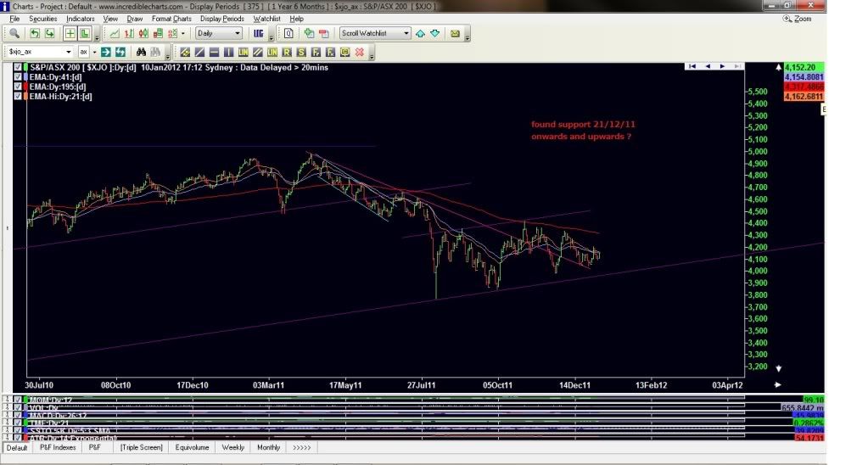This screenshot has width=868, height=465.
Task: Switch to the P&F Indexes tab
Action: point(58,447)
